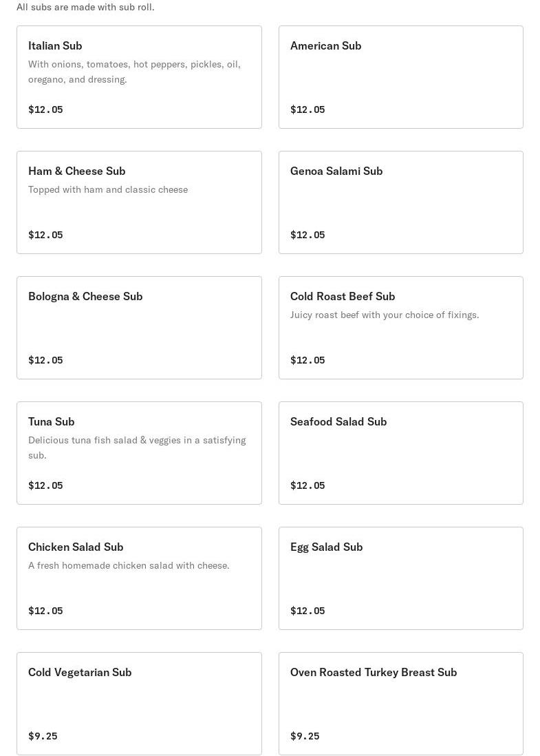Open the Egg Salad Sub item
The height and width of the screenshot is (756, 540).
[x=326, y=547]
